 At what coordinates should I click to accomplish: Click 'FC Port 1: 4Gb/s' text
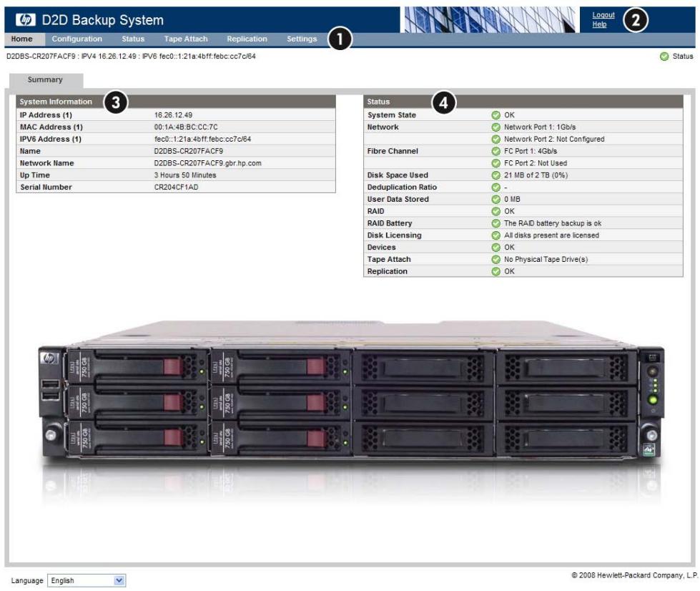531,152
